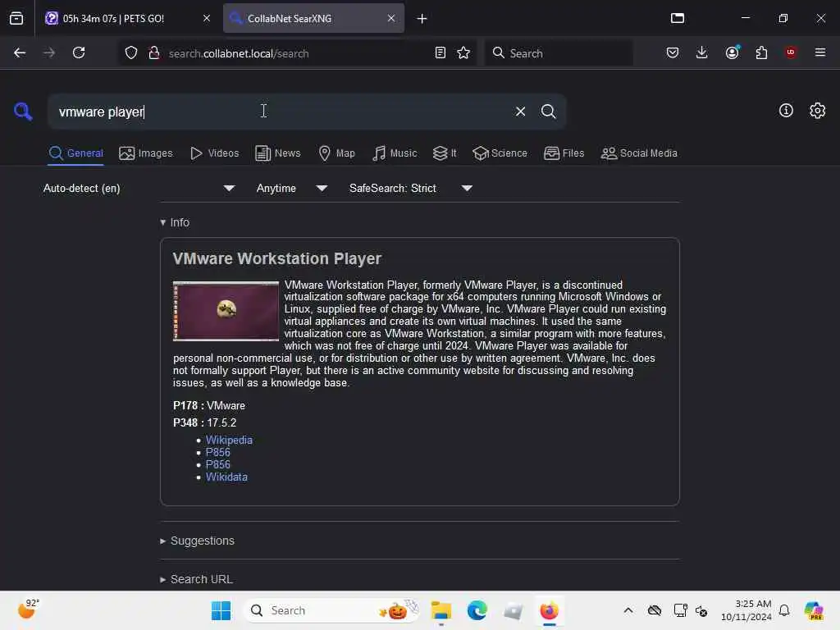The width and height of the screenshot is (840, 630).
Task: Open the downloads panel
Action: click(x=702, y=52)
